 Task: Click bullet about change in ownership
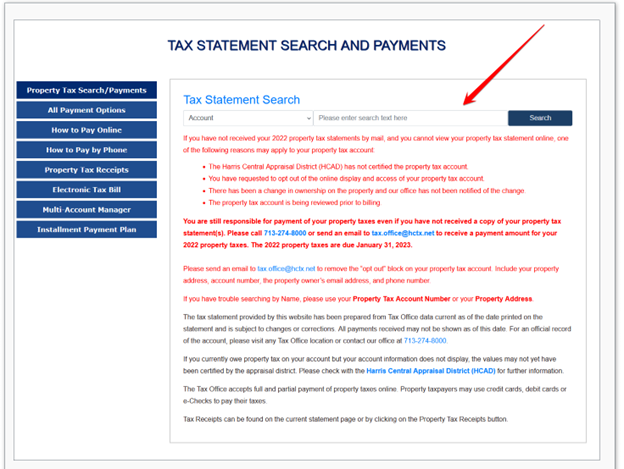367,191
